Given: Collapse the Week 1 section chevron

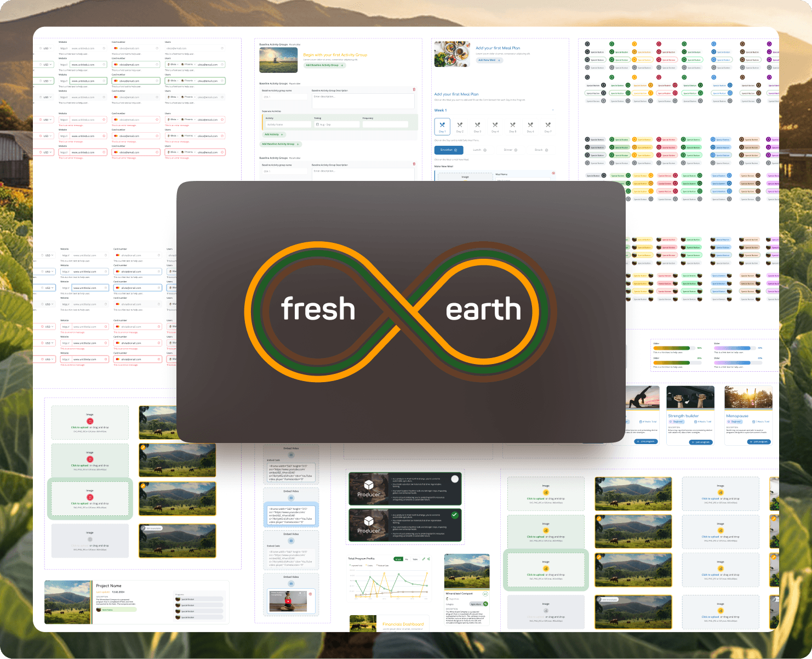Looking at the screenshot, I should pyautogui.click(x=552, y=110).
